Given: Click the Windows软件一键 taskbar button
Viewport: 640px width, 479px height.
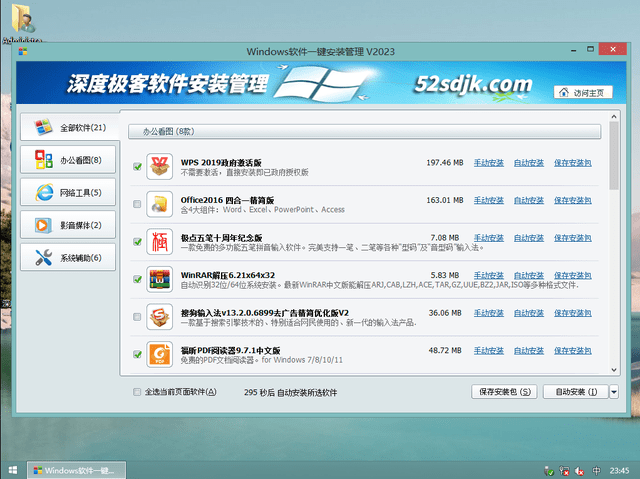Looking at the screenshot, I should (x=76, y=470).
